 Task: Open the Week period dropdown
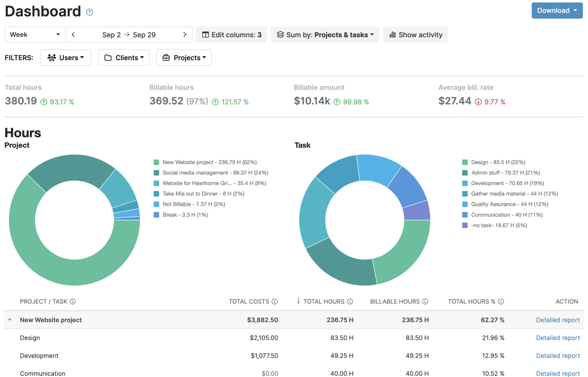click(35, 35)
